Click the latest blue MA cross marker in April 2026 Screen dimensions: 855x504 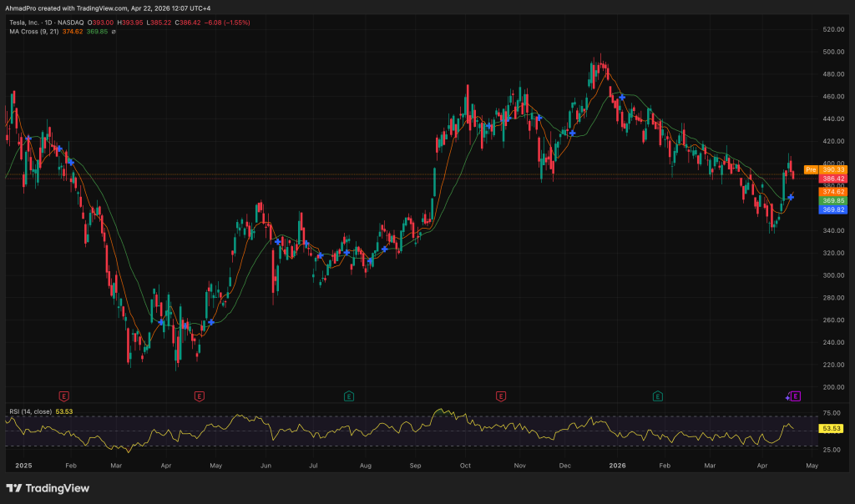coord(791,197)
